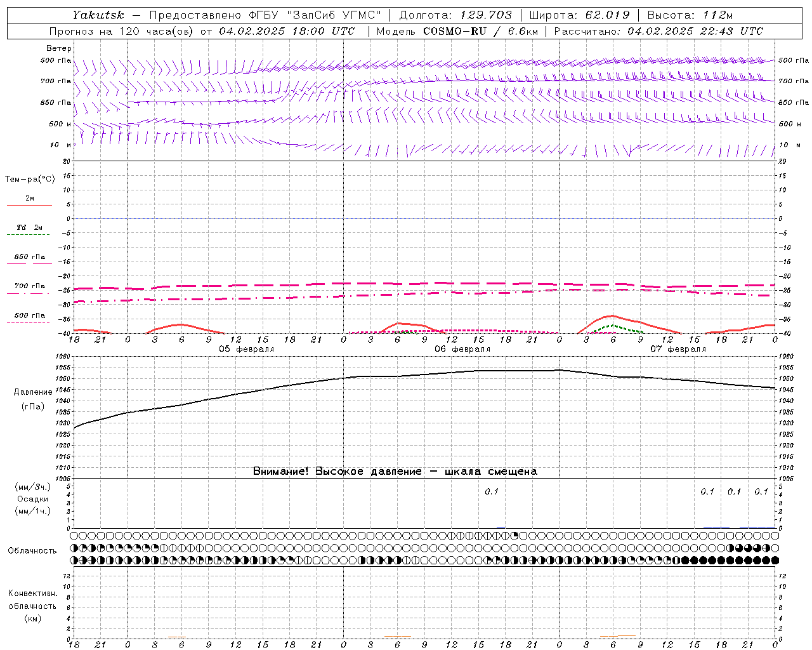Click the 'Предоставлено ФГБУ "ЗапСиб УГМС"' provider text
Screen dimensions: 812x650
pyautogui.click(x=265, y=15)
